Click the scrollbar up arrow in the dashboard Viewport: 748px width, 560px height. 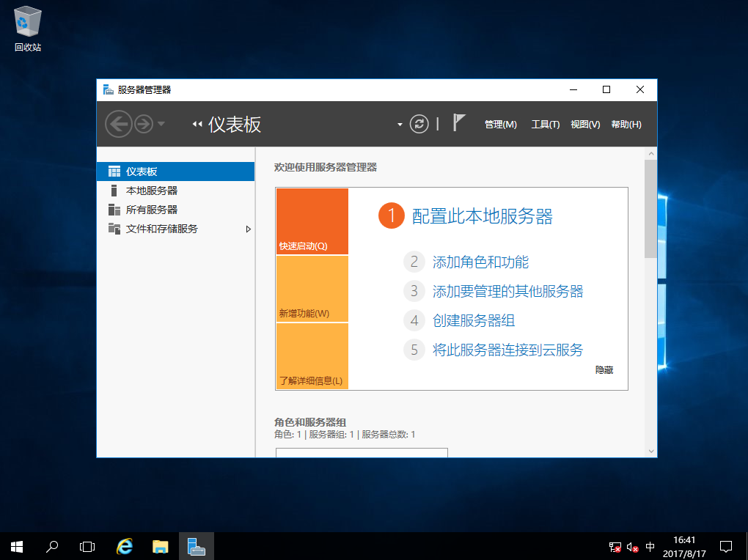tap(650, 154)
